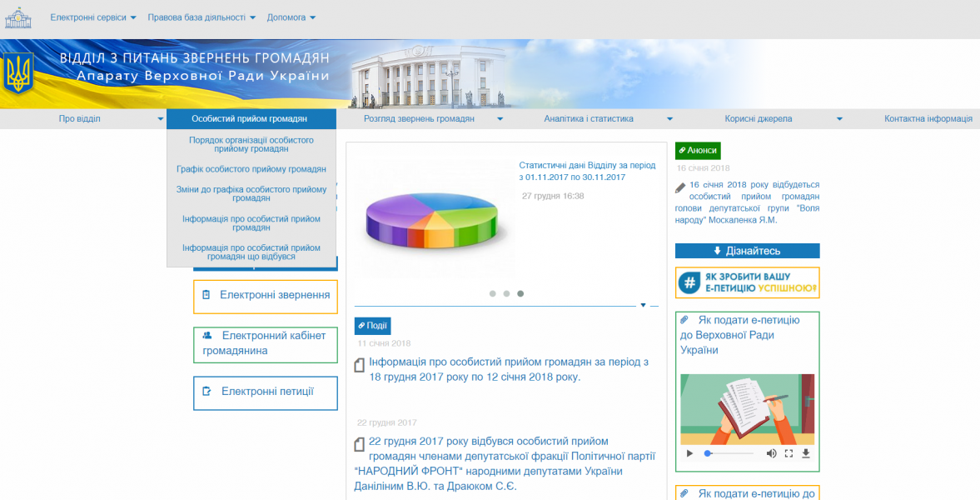
Task: Open the Електронні звернення button
Action: (266, 297)
